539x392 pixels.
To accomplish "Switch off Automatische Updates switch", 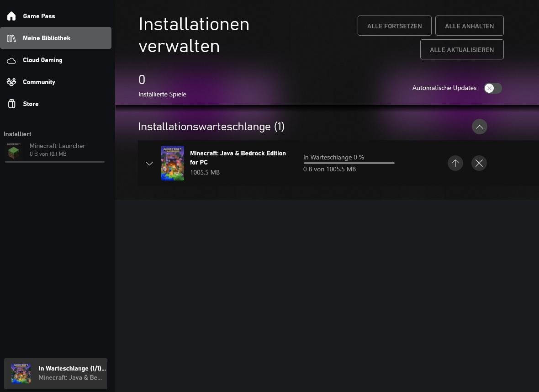I will pos(493,88).
